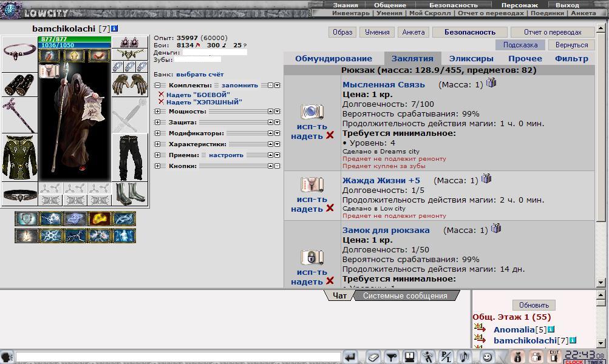Select the empty sword shield slot
Image resolution: width=609 pixels, height=364 pixels.
point(130,115)
